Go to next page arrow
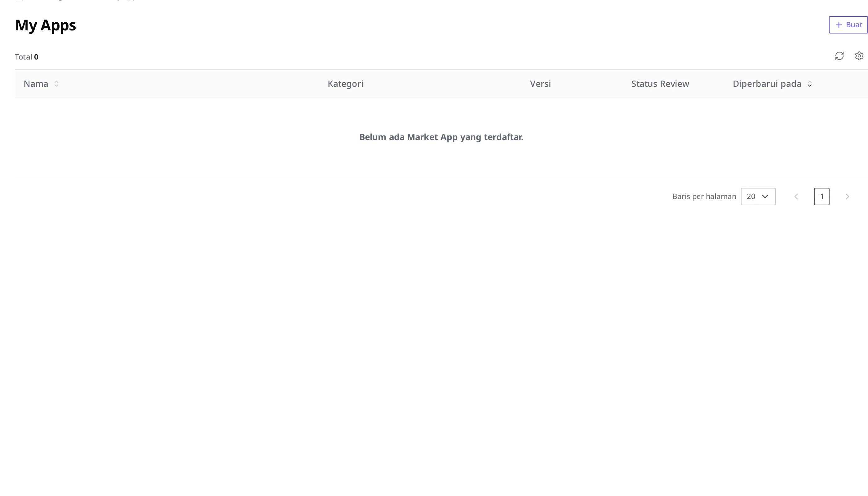Screen dimensions: 868x496 847,197
